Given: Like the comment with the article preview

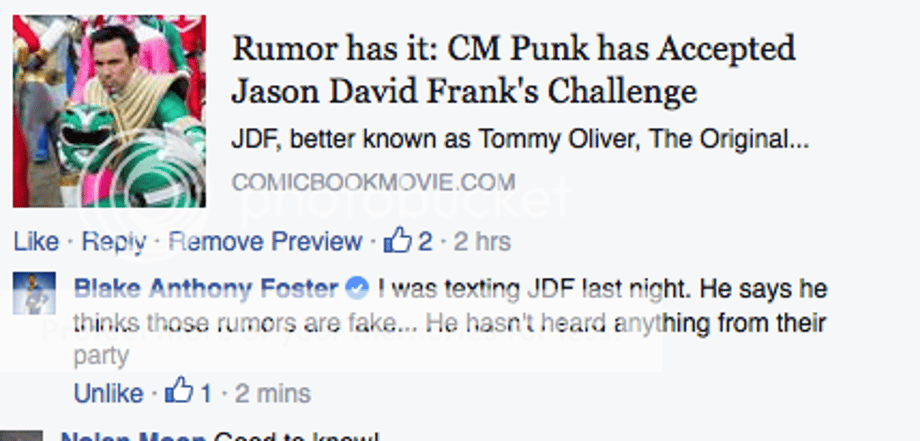Looking at the screenshot, I should pos(37,241).
